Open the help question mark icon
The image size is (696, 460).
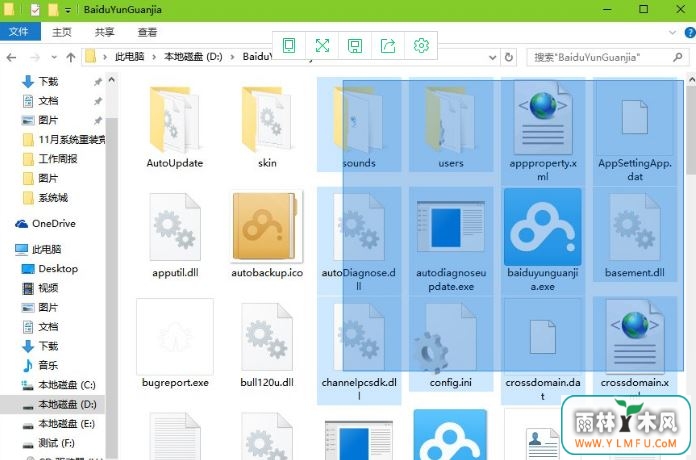[x=690, y=32]
